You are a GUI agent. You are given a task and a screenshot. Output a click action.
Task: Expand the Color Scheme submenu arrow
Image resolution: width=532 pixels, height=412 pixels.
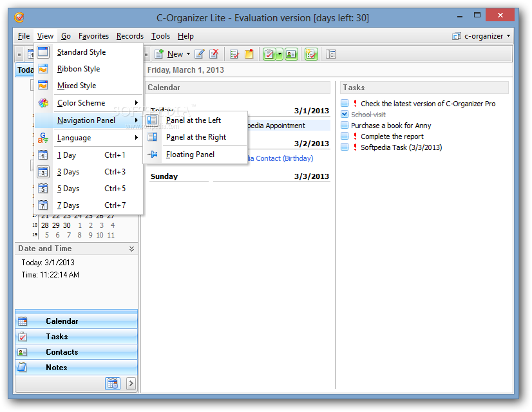tap(137, 103)
